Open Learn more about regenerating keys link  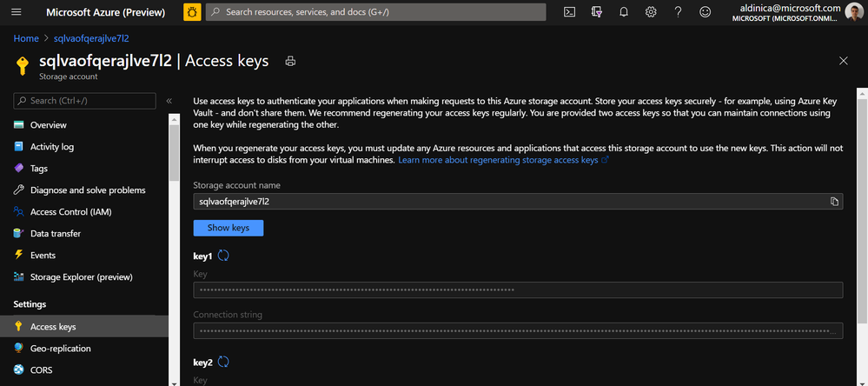tap(503, 159)
